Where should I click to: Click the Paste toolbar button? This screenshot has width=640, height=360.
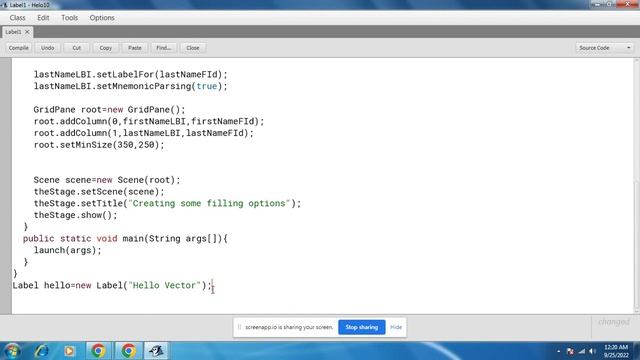(135, 48)
